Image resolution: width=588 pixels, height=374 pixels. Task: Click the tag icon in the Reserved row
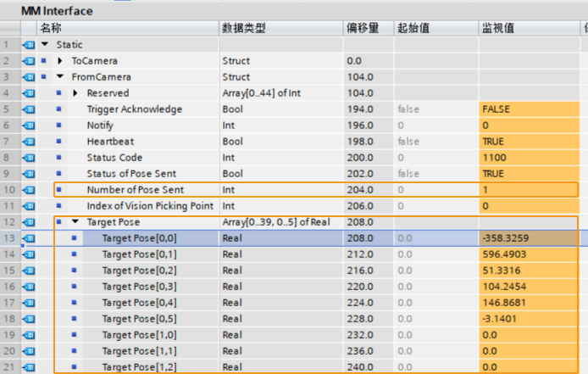tap(29, 93)
